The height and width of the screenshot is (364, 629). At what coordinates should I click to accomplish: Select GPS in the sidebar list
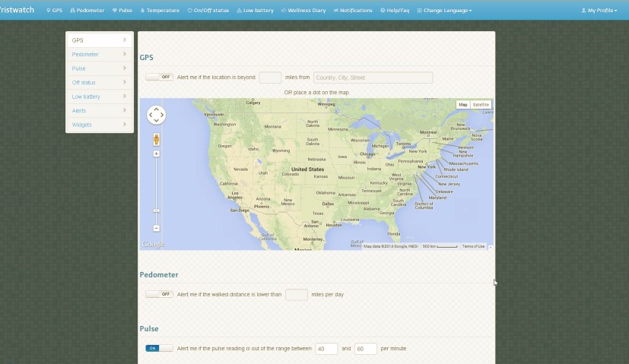[x=100, y=40]
